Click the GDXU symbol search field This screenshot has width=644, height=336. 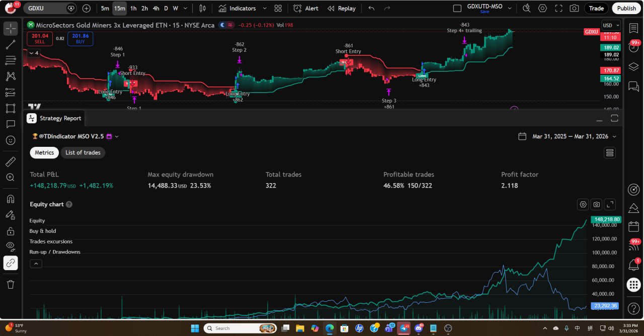click(x=36, y=8)
